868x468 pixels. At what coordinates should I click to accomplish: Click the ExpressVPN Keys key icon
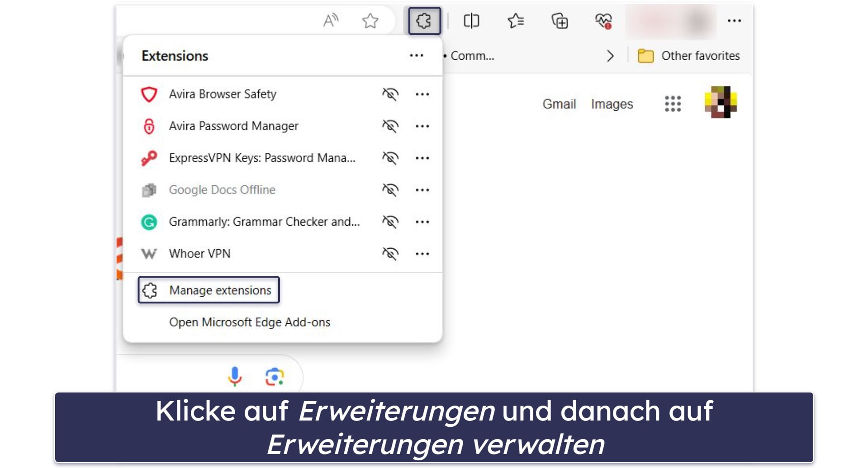point(149,158)
